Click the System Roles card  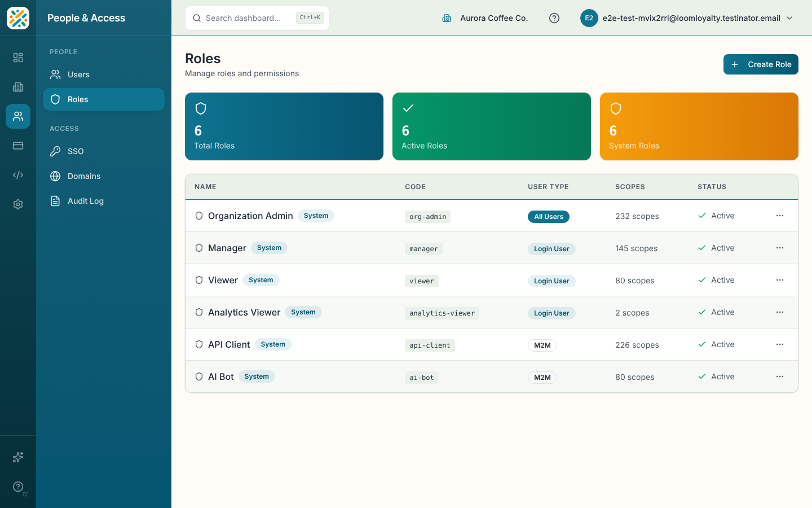(x=699, y=126)
